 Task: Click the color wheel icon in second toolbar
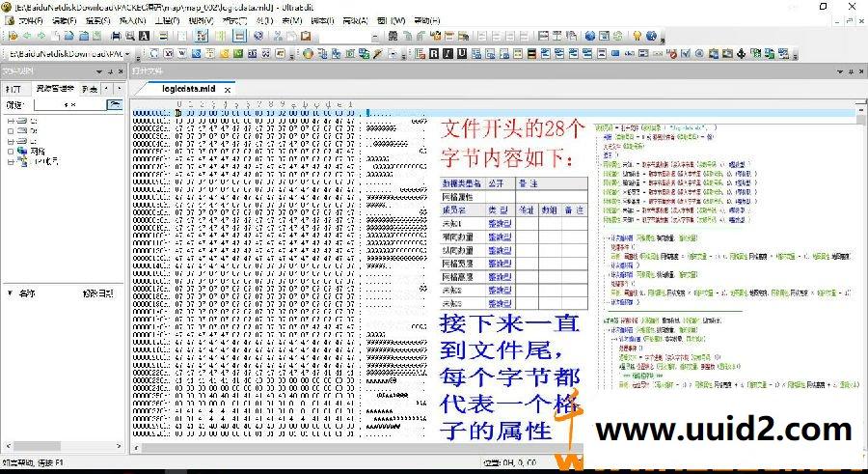tap(308, 54)
